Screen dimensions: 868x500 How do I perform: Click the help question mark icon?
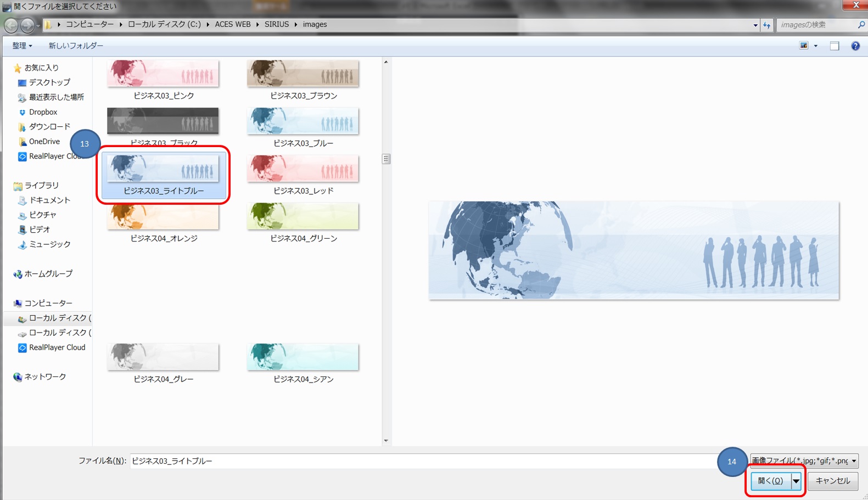tap(855, 46)
